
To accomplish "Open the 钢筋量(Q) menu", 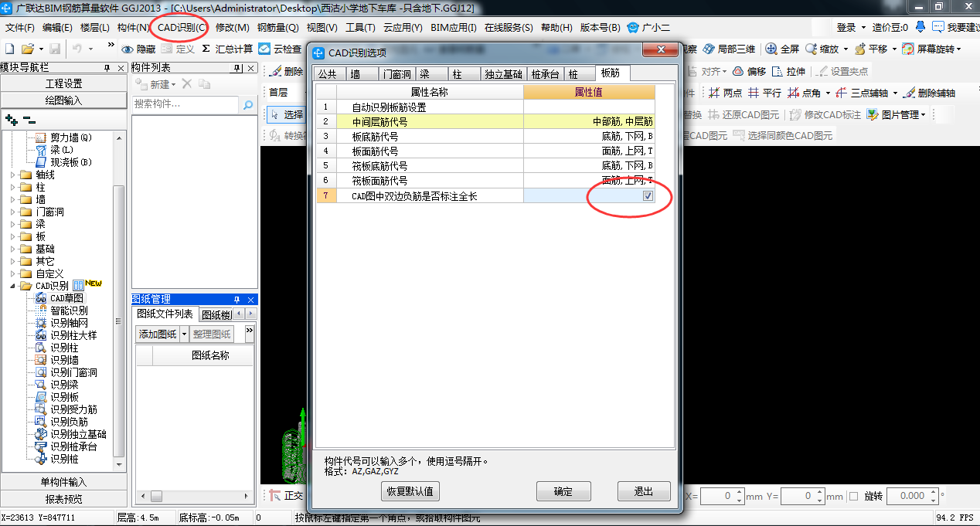I will [278, 27].
